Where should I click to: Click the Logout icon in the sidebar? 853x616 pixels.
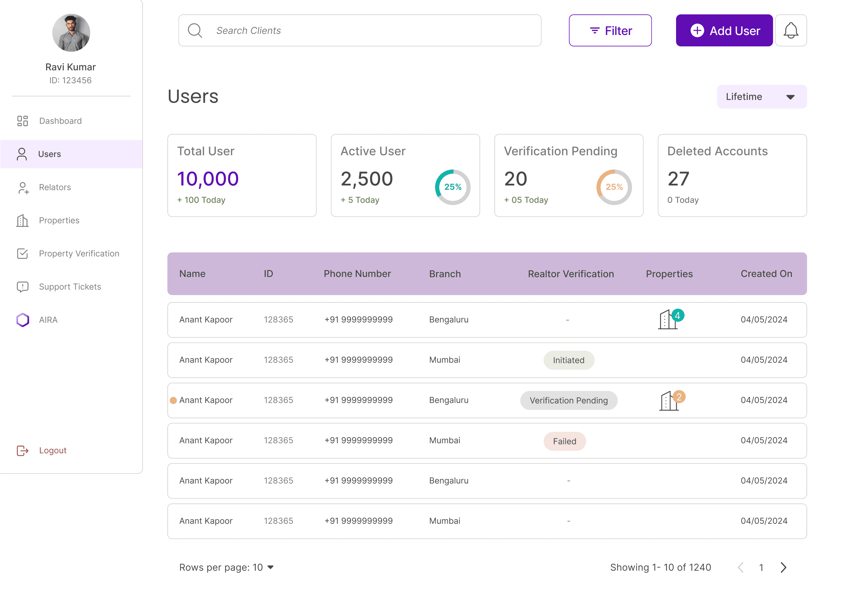coord(23,450)
